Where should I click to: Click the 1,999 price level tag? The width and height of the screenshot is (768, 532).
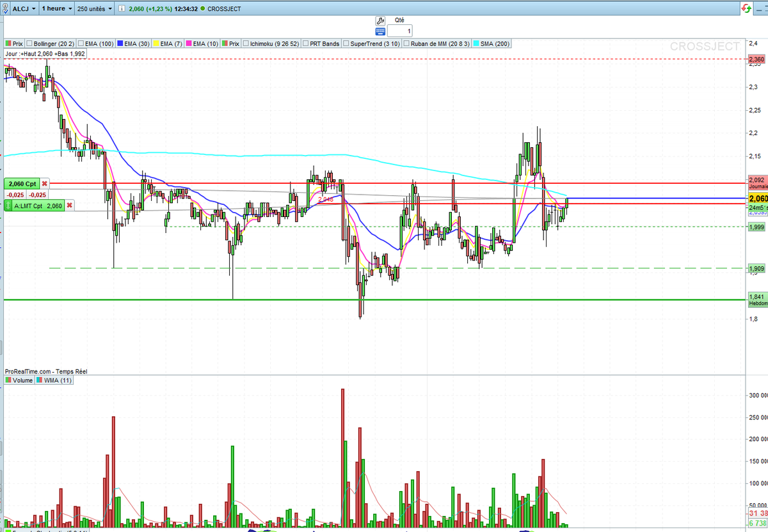[756, 227]
